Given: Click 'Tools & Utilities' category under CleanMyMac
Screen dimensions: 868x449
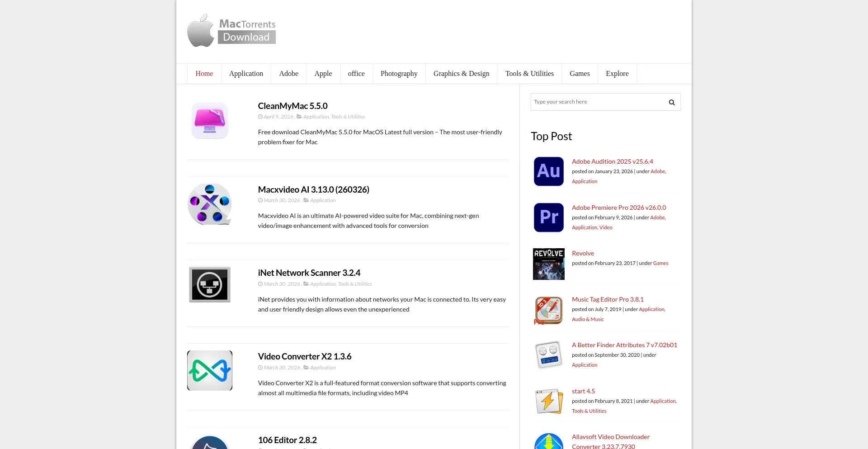Looking at the screenshot, I should 348,117.
